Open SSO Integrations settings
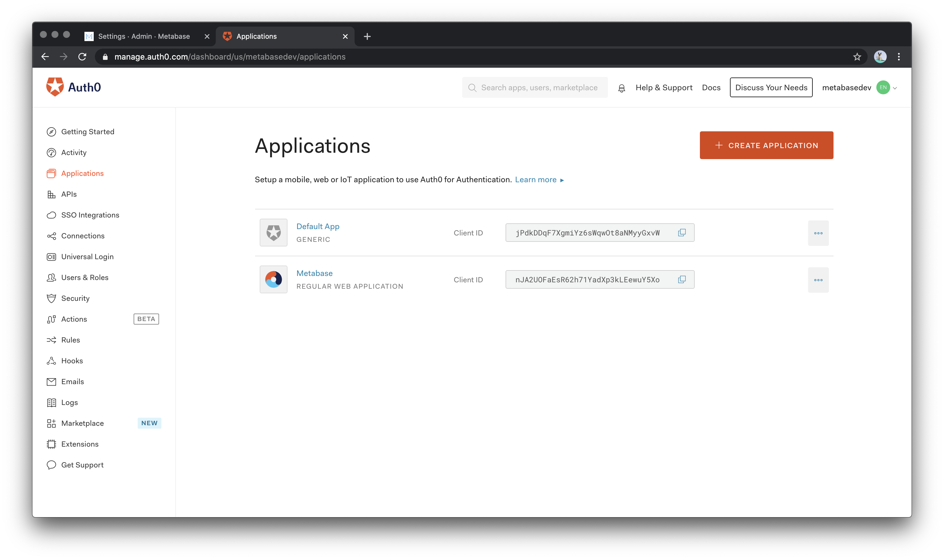944x560 pixels. (90, 215)
